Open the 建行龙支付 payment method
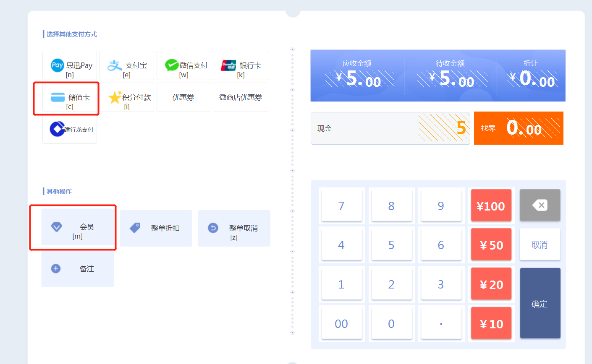592x364 pixels. point(69,129)
